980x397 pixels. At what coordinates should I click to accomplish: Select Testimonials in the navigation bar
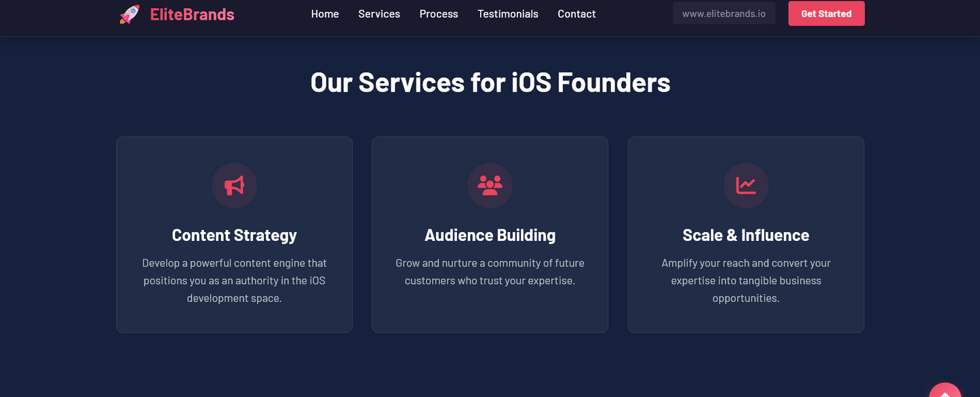pyautogui.click(x=507, y=14)
